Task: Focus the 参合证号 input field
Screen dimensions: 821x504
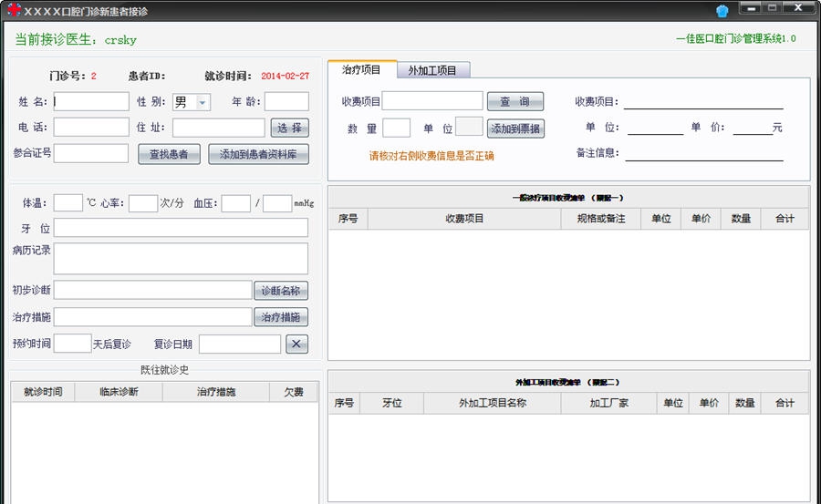Action: click(x=91, y=153)
